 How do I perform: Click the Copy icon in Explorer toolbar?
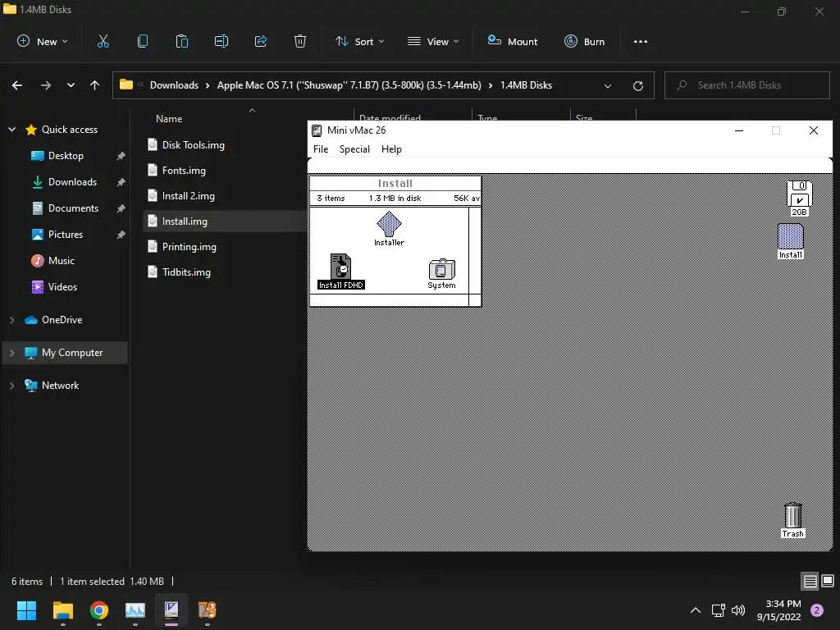[x=143, y=41]
